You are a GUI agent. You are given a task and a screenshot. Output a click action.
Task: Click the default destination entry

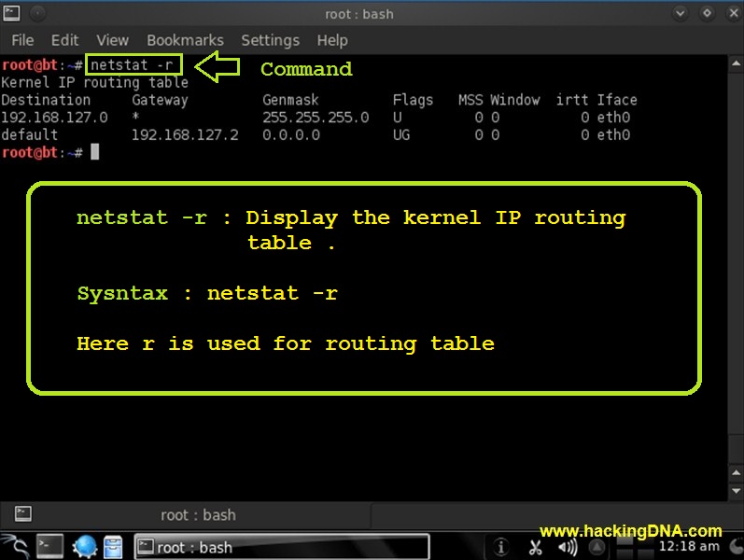pyautogui.click(x=30, y=134)
